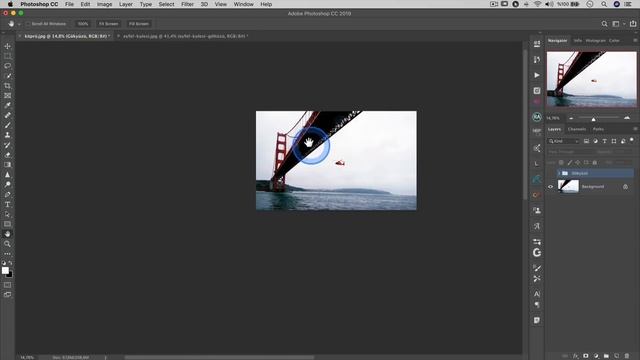Select the Frame tool
The image size is (640, 360).
tap(7, 96)
